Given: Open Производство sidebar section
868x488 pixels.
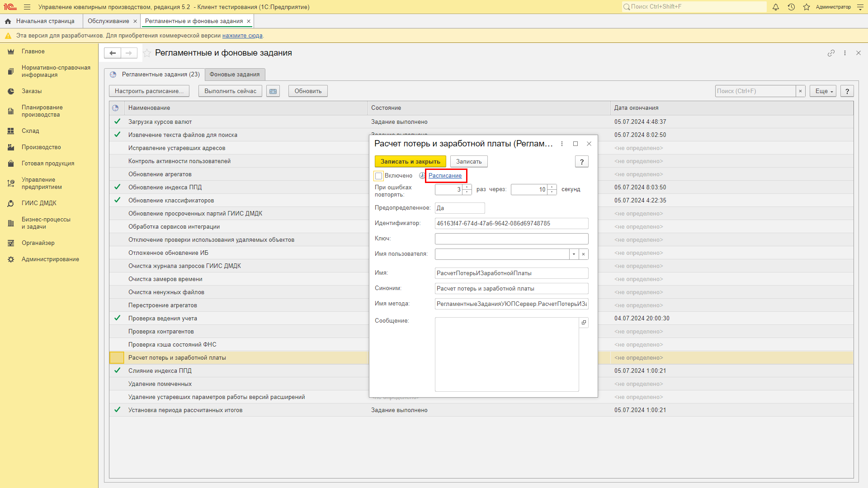Looking at the screenshot, I should pos(41,147).
